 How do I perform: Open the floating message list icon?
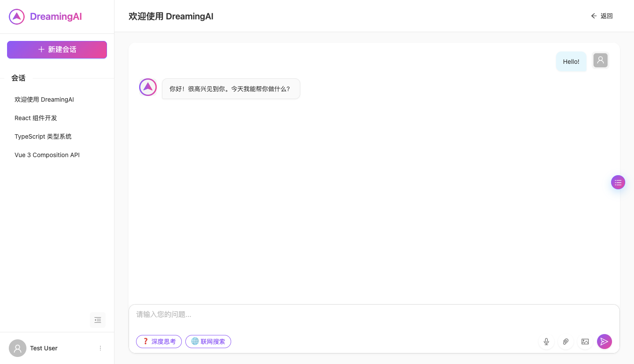(618, 182)
